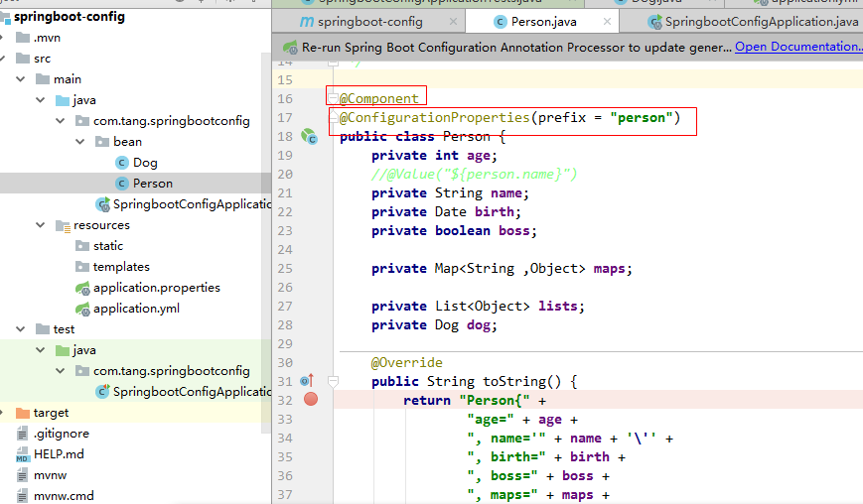Close the springboot-config tab
863x504 pixels.
click(x=453, y=22)
